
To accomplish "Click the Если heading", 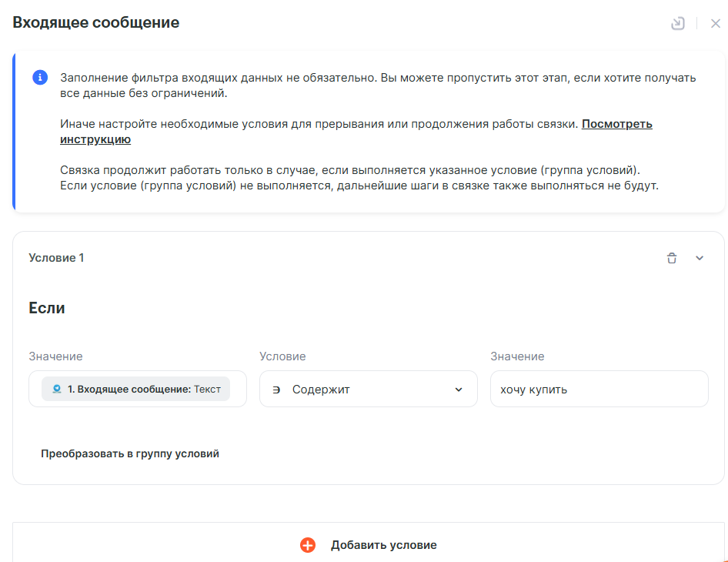I will pos(47,308).
